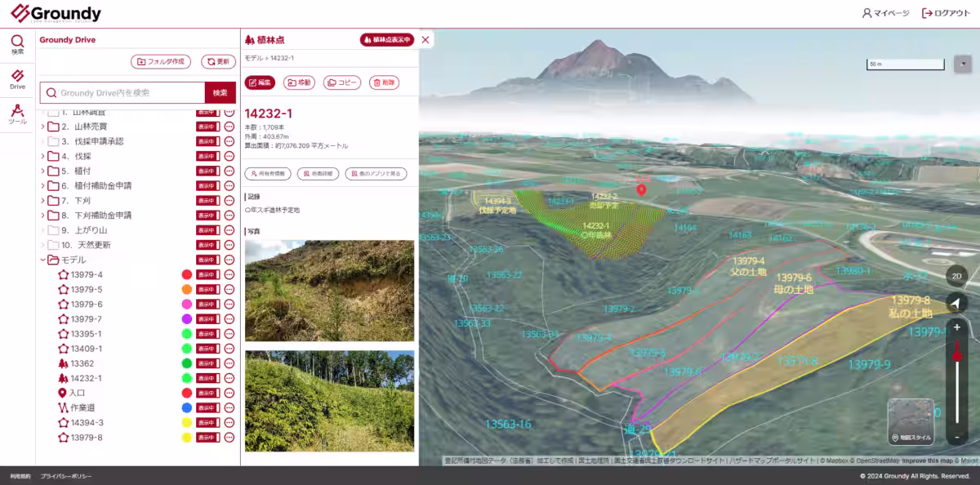Expand the 2. 山林売買 folder
This screenshot has height=485, width=980.
coord(42,127)
